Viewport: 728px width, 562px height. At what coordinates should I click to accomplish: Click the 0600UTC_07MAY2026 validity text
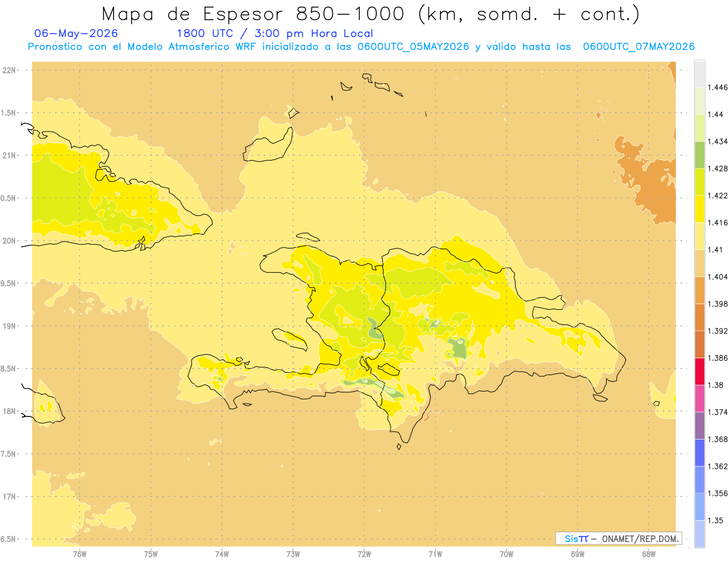[x=638, y=47]
